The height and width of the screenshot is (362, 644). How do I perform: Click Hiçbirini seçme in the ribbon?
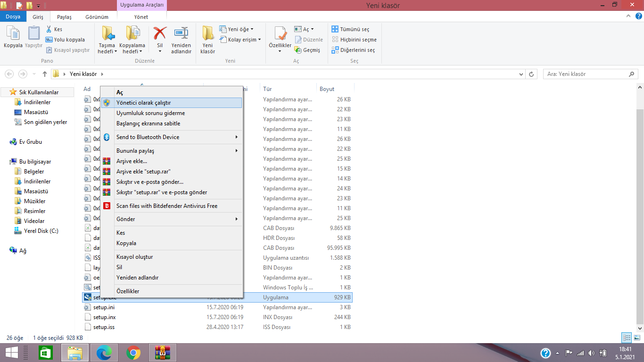tap(354, 40)
